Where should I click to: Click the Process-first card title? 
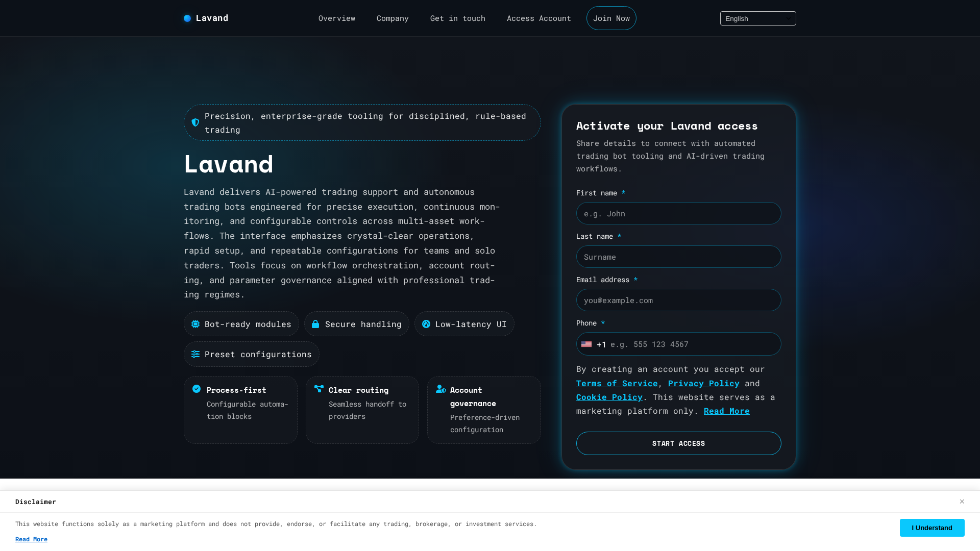(x=236, y=390)
